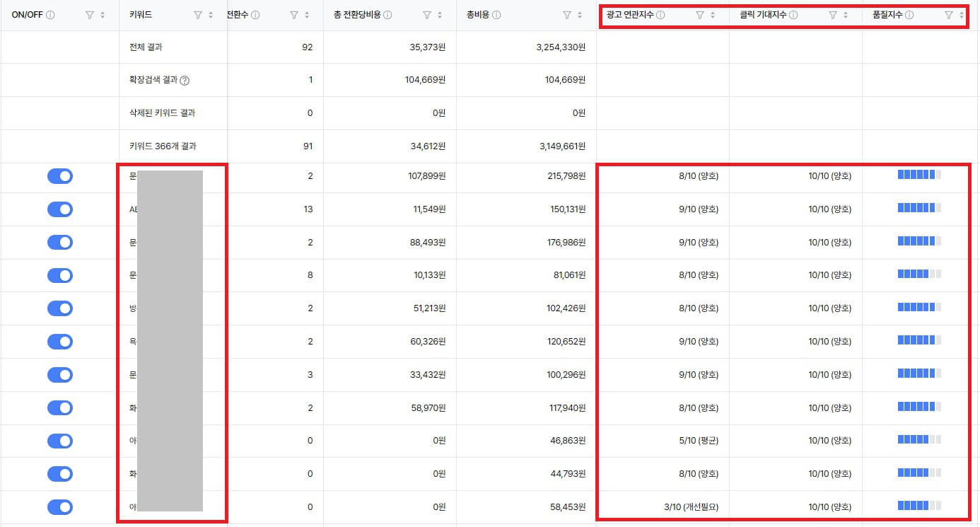Toggle switch for 117,940원 row
This screenshot has height=527, width=980.
coord(60,407)
